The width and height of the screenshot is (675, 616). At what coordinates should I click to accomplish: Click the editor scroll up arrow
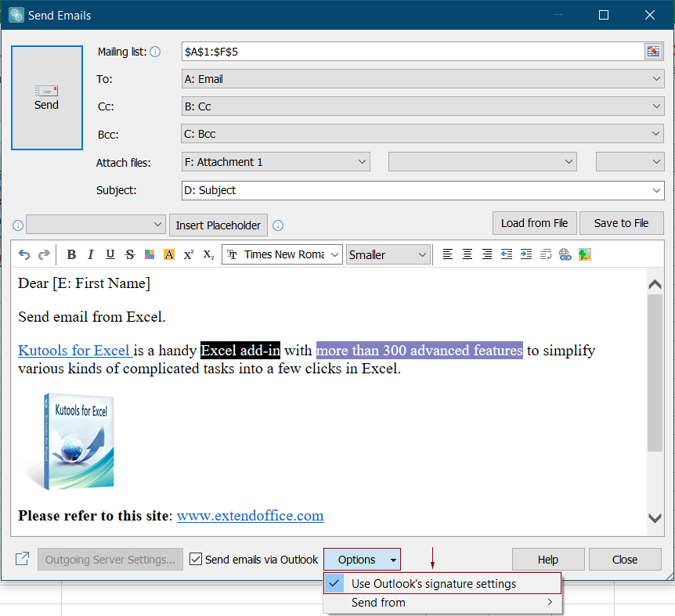pyautogui.click(x=655, y=284)
